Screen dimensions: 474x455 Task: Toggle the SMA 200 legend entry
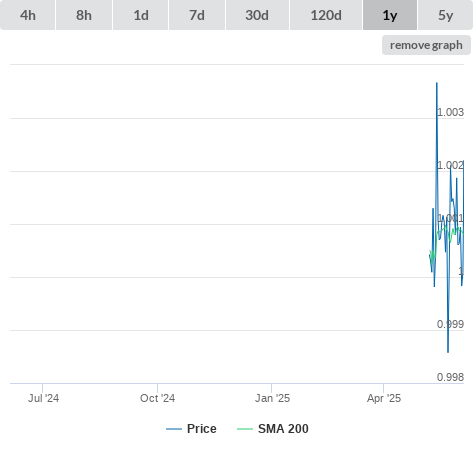tap(283, 429)
